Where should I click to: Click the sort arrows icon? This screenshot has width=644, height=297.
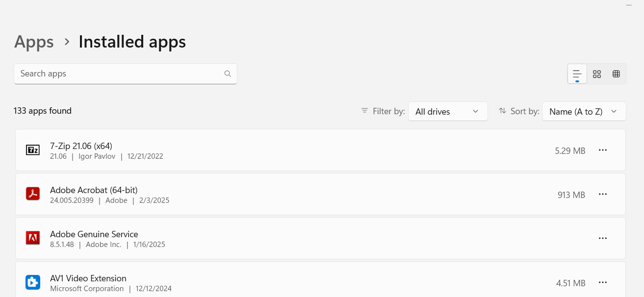click(502, 111)
